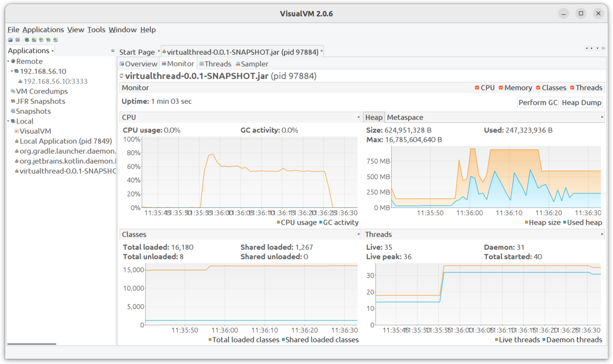Uncheck the CPU monitor checkbox

[476, 87]
